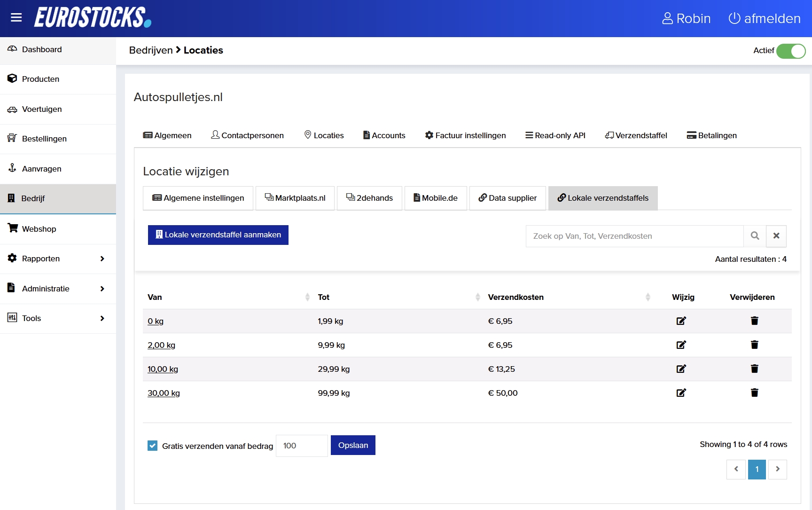Click the Robin user profile icon
The width and height of the screenshot is (812, 510).
pyautogui.click(x=667, y=18)
